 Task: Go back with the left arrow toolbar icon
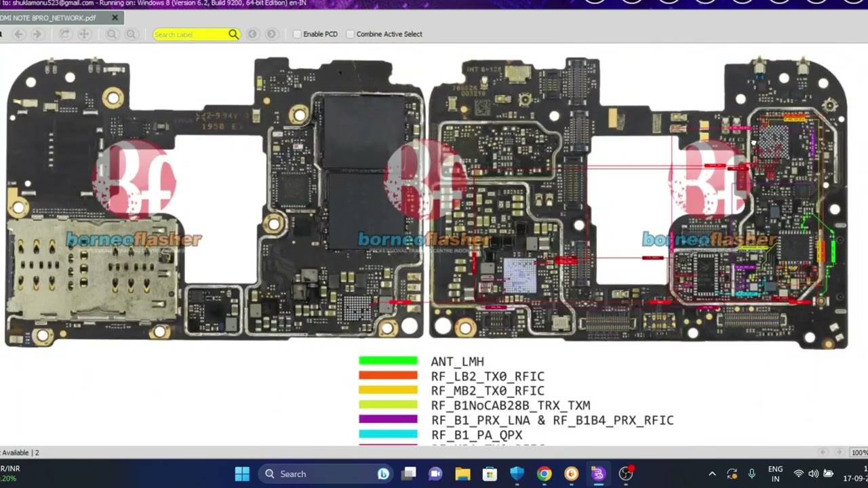(x=18, y=34)
